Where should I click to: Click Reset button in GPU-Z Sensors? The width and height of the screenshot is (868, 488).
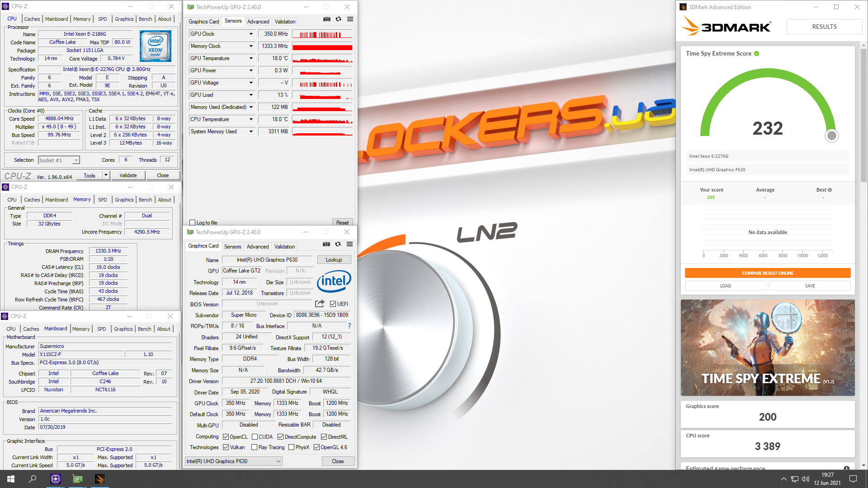pos(342,223)
